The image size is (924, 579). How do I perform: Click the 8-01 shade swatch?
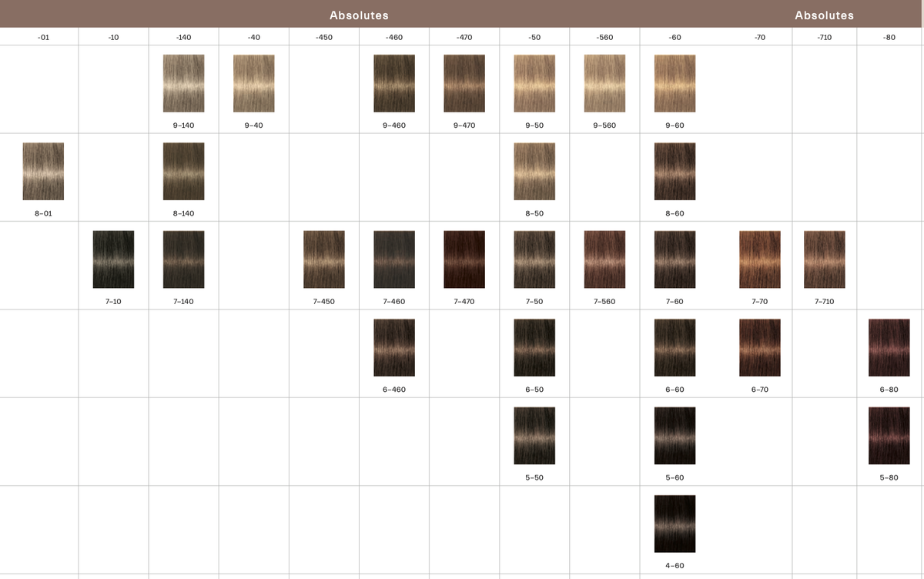(43, 171)
